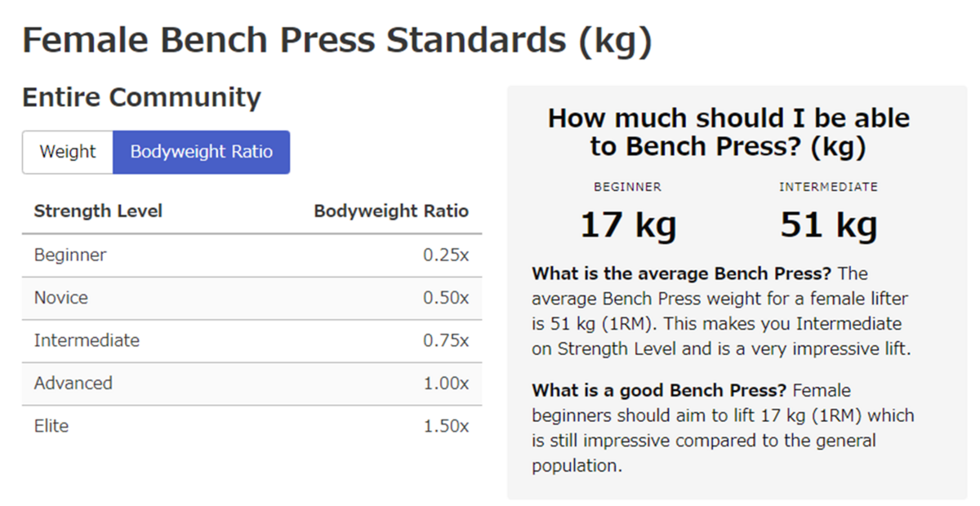The height and width of the screenshot is (506, 980).
Task: Select the blue Bodyweight Ratio toggle button
Action: (x=201, y=152)
